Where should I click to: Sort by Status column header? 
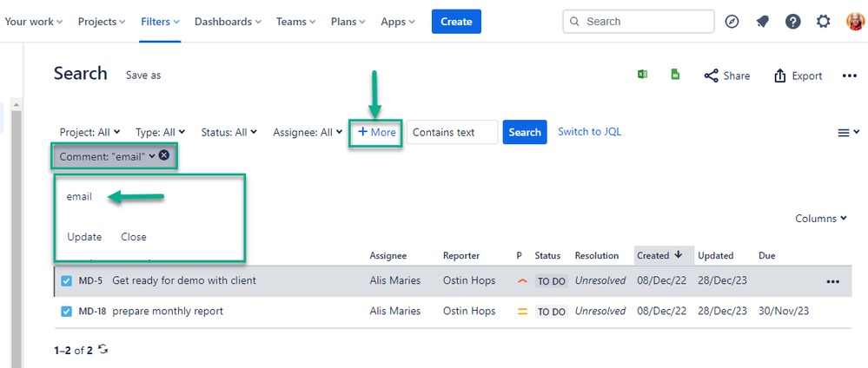click(x=547, y=256)
